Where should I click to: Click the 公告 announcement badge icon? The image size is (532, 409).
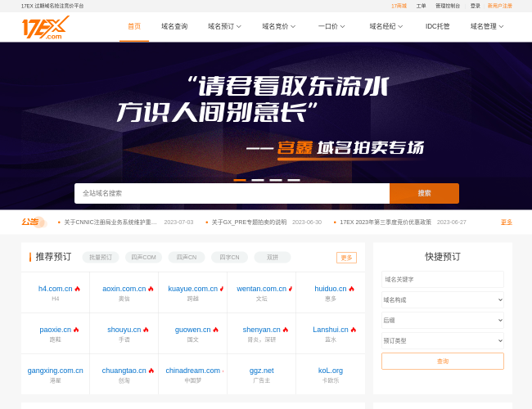coord(33,222)
